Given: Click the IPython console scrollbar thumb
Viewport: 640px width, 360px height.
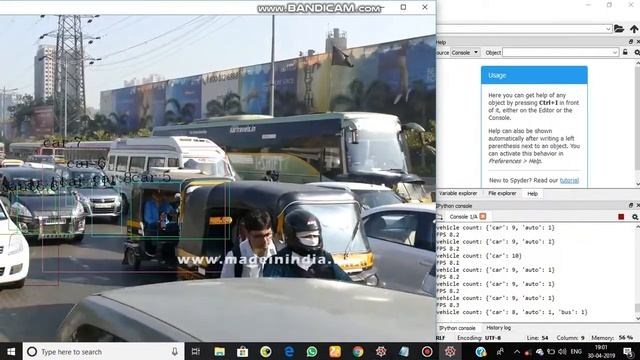Looking at the screenshot, I should coord(638,308).
